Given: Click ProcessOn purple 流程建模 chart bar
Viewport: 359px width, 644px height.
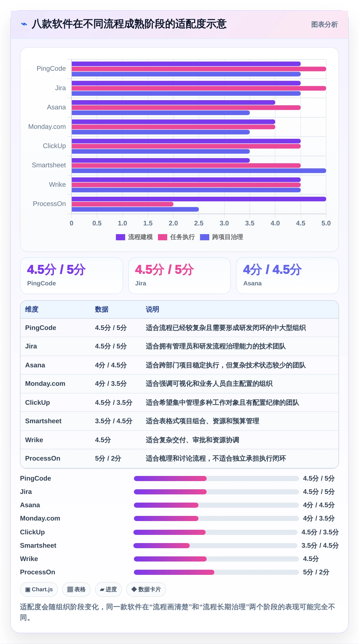Looking at the screenshot, I should click(x=199, y=199).
